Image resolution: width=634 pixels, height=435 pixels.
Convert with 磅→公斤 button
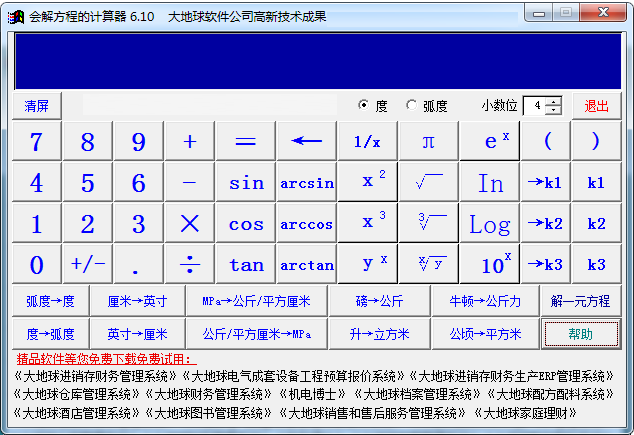380,301
